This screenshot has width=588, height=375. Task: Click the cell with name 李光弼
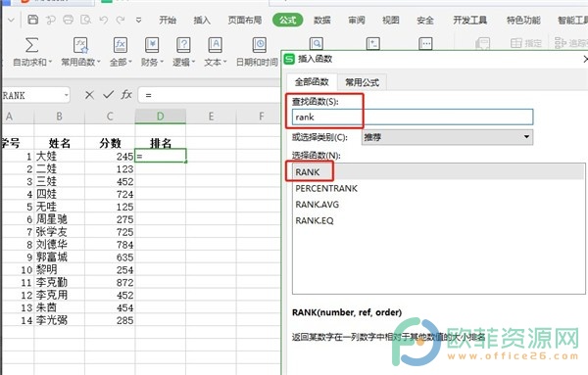pyautogui.click(x=59, y=320)
